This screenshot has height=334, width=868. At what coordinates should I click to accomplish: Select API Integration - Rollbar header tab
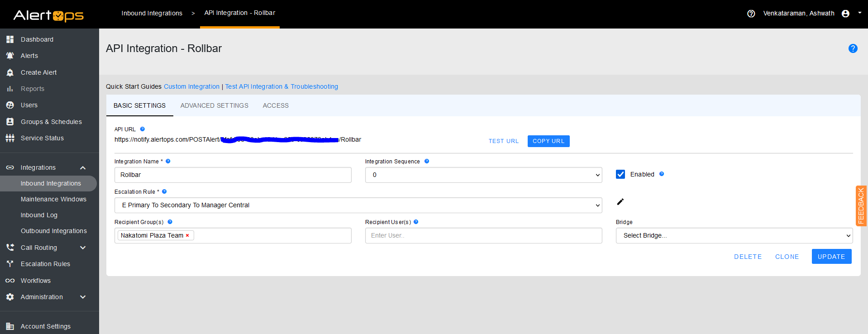point(239,13)
